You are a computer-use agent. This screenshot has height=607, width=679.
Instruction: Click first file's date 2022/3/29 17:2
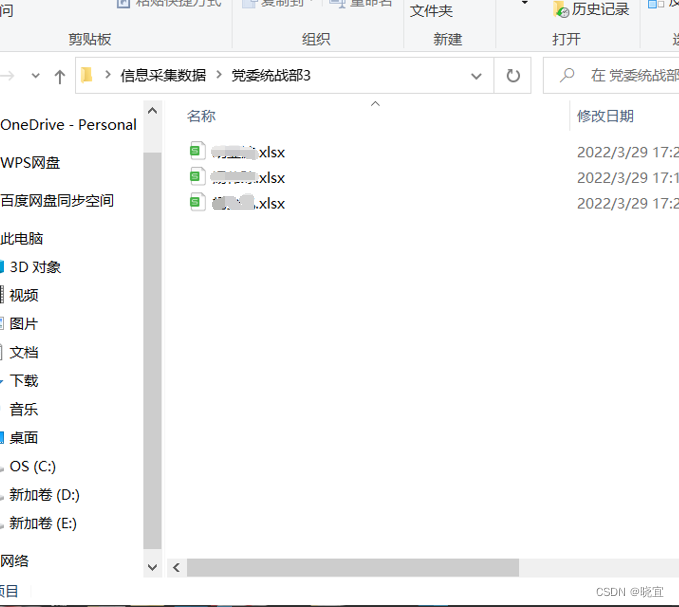[628, 152]
